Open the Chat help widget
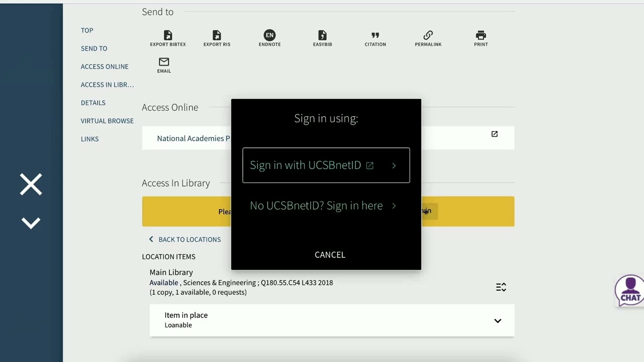Screen dimensions: 644x362 (x=630, y=290)
